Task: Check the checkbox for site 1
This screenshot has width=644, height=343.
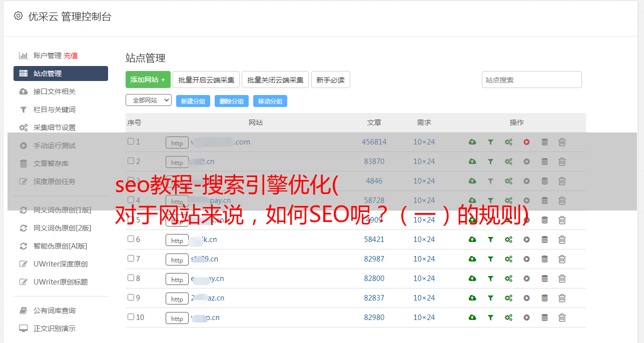Action: click(131, 141)
